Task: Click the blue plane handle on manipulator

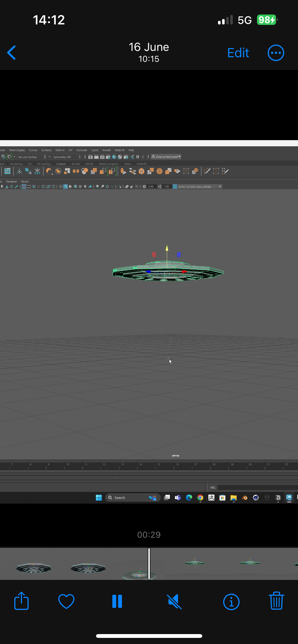Action: tap(179, 254)
